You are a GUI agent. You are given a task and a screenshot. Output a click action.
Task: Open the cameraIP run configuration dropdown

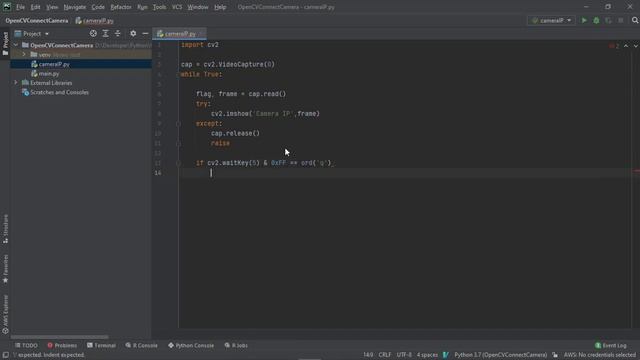tap(551, 20)
